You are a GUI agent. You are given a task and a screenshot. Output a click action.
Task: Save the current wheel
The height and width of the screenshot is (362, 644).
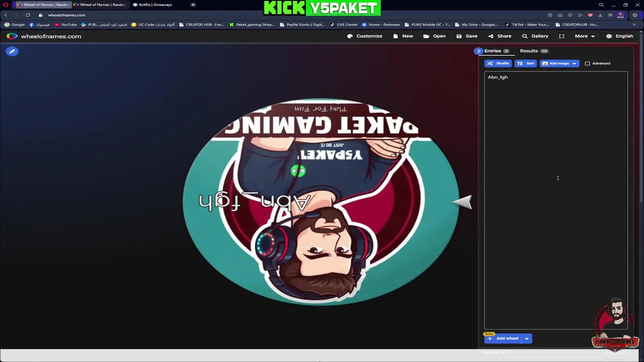(466, 36)
